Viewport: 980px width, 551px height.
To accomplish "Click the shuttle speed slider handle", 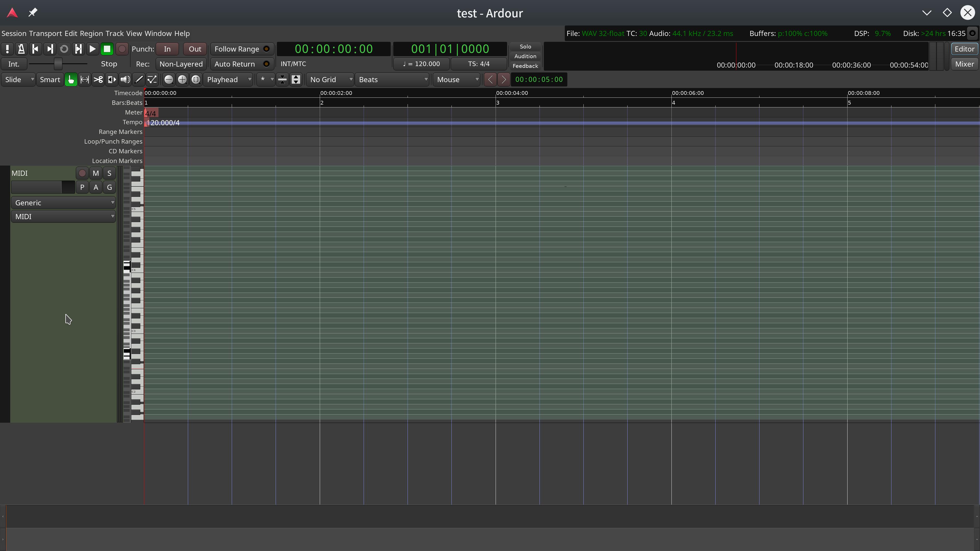I will click(58, 64).
